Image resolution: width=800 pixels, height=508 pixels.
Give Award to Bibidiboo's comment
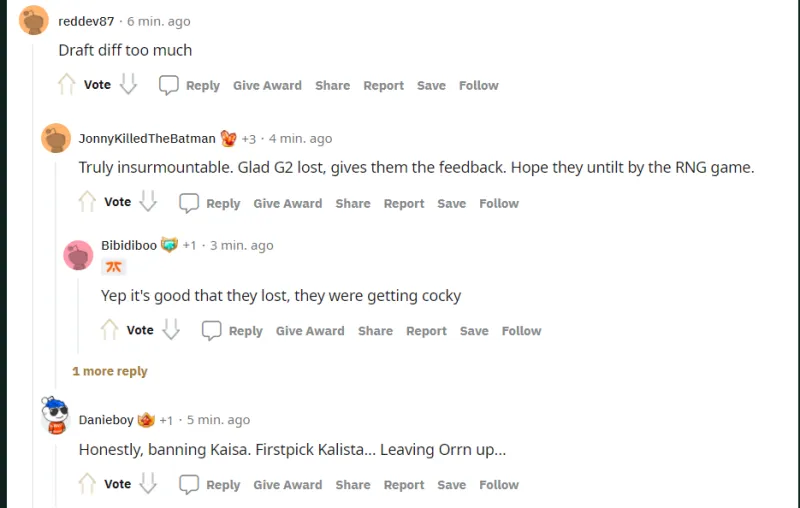(x=310, y=331)
